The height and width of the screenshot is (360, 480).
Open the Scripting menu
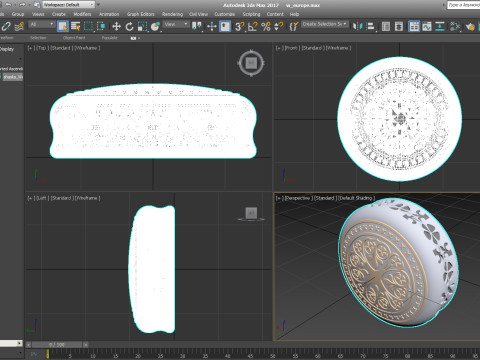pyautogui.click(x=251, y=14)
